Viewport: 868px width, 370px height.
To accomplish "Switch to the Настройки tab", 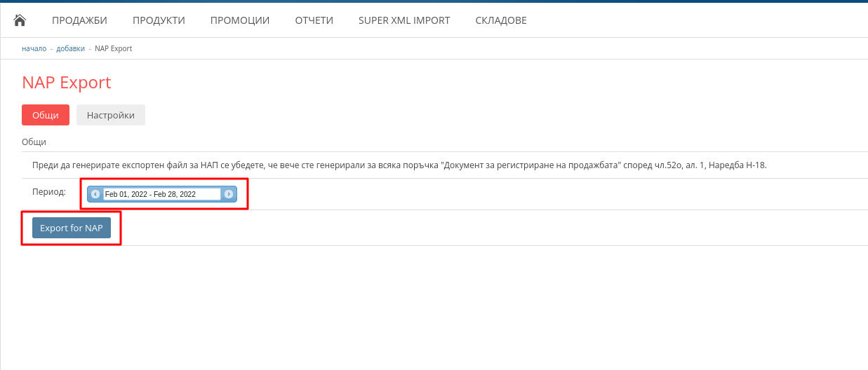I will pyautogui.click(x=111, y=115).
